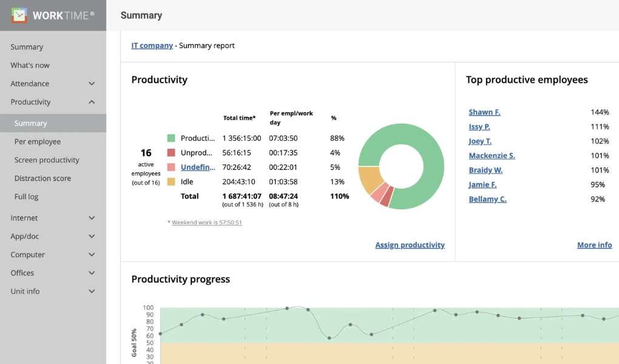The image size is (619, 364).
Task: Expand the Offices section chevron
Action: coord(92,273)
